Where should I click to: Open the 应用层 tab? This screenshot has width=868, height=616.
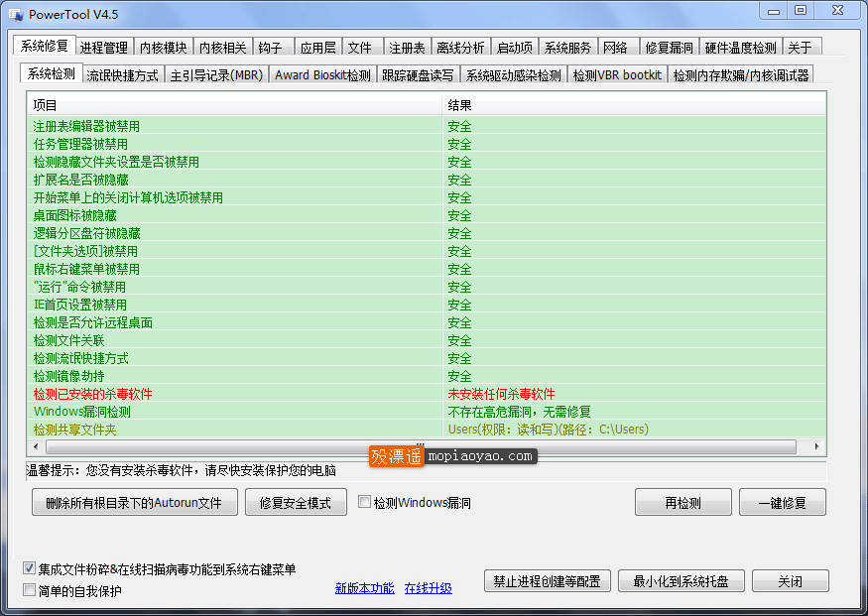(317, 48)
